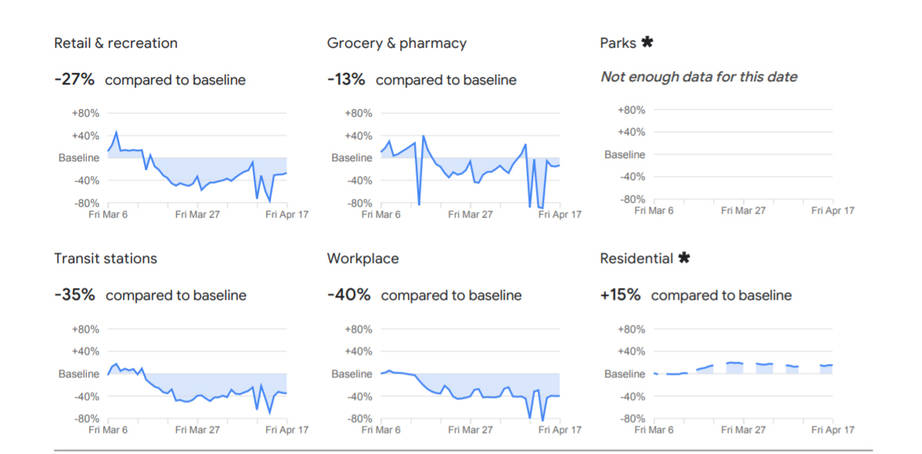Click the -13% grocery change value
Viewport: 922px width, 454px height.
tap(347, 79)
